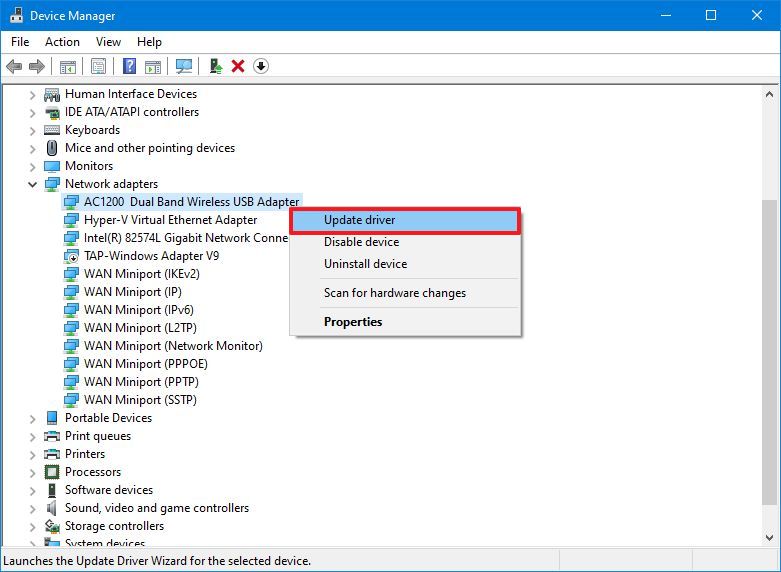Viewport: 781px width, 572px height.
Task: Select WAN Miniport (PPTP)
Action: [141, 382]
